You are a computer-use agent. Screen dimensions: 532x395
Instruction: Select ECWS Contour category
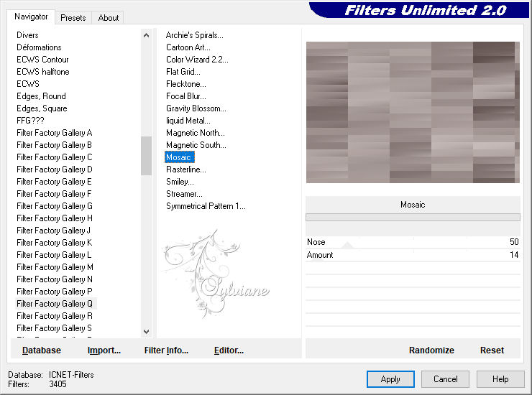click(x=42, y=60)
